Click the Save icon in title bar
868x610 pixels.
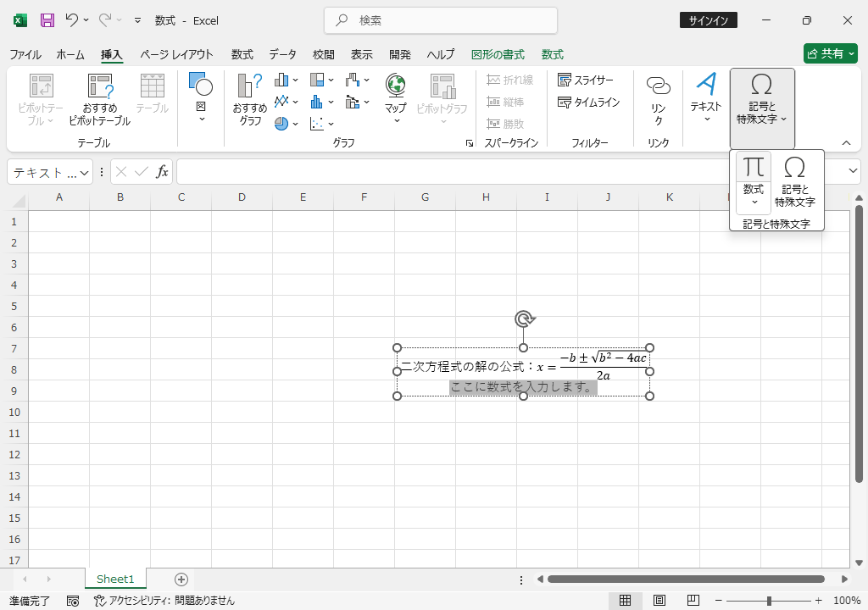(x=47, y=20)
